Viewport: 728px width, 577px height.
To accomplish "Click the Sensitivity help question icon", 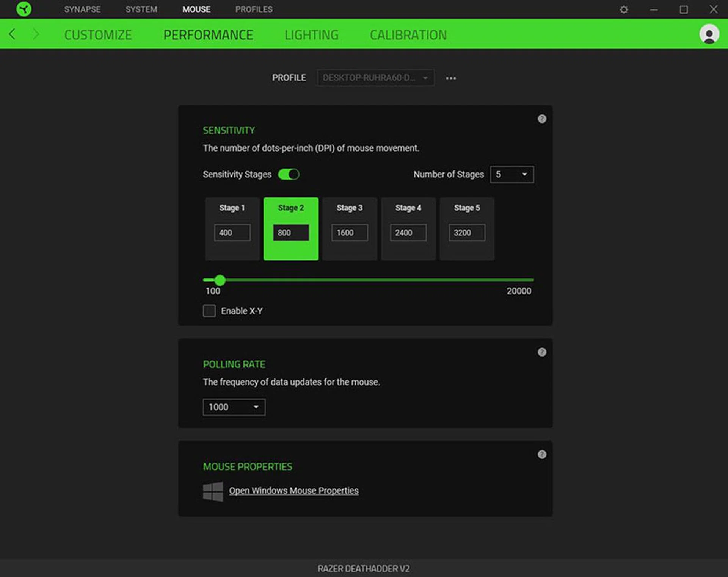I will (542, 119).
